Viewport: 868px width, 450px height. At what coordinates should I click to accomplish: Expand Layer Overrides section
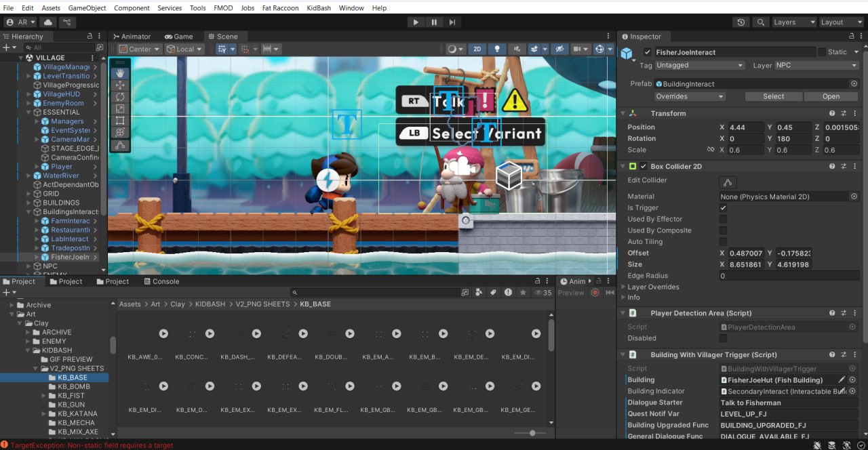tap(623, 287)
